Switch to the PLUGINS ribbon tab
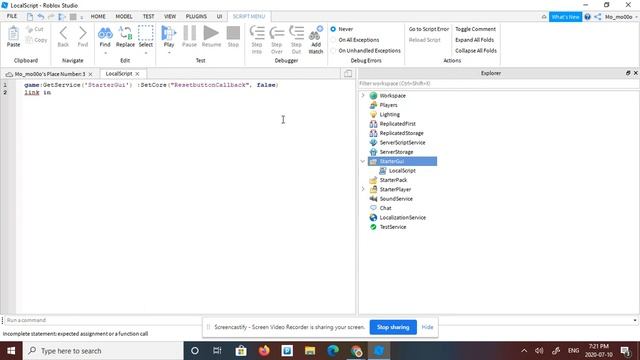The height and width of the screenshot is (360, 640). pyautogui.click(x=196, y=16)
